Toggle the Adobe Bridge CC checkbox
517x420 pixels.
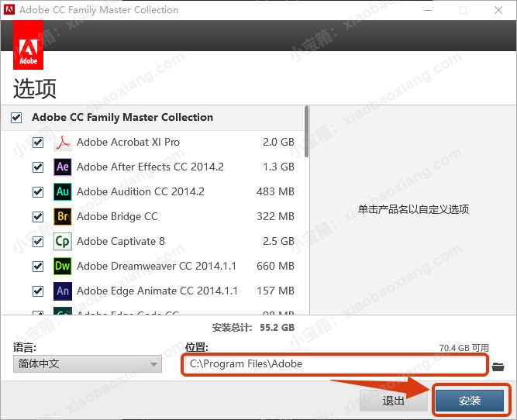(38, 217)
